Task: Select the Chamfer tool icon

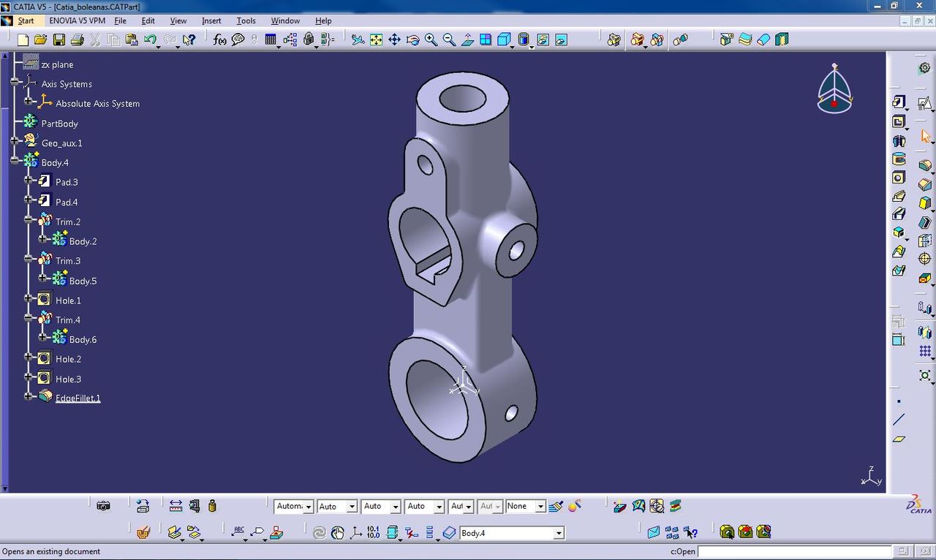Action: click(924, 184)
